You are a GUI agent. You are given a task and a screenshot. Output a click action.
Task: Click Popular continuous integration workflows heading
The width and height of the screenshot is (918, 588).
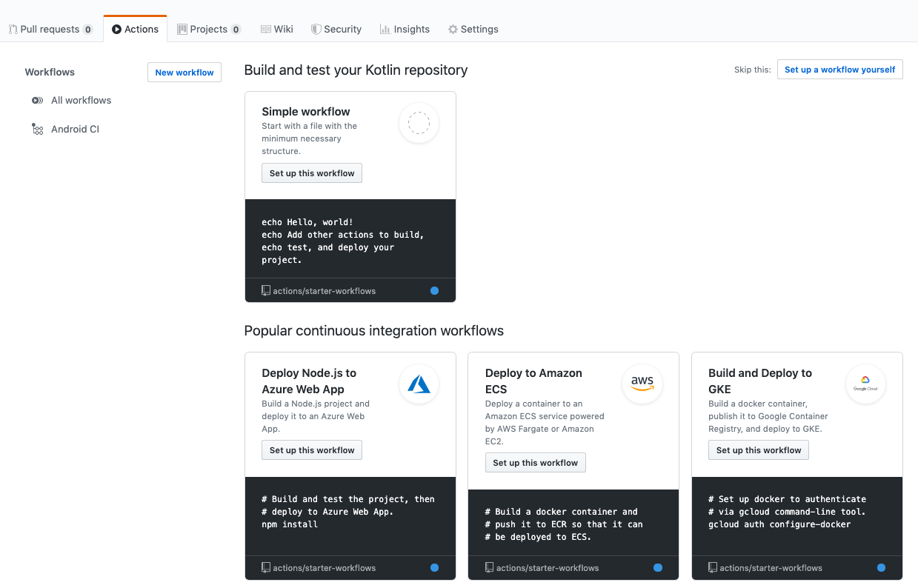click(x=374, y=331)
